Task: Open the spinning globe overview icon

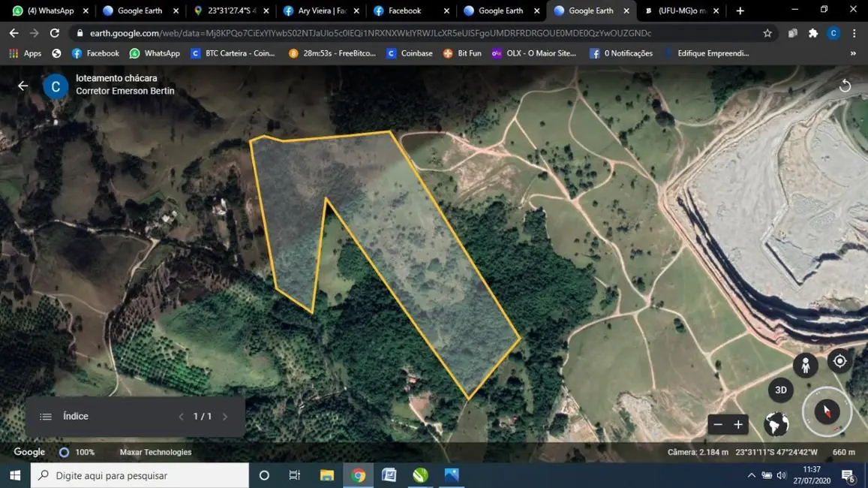Action: tap(776, 424)
